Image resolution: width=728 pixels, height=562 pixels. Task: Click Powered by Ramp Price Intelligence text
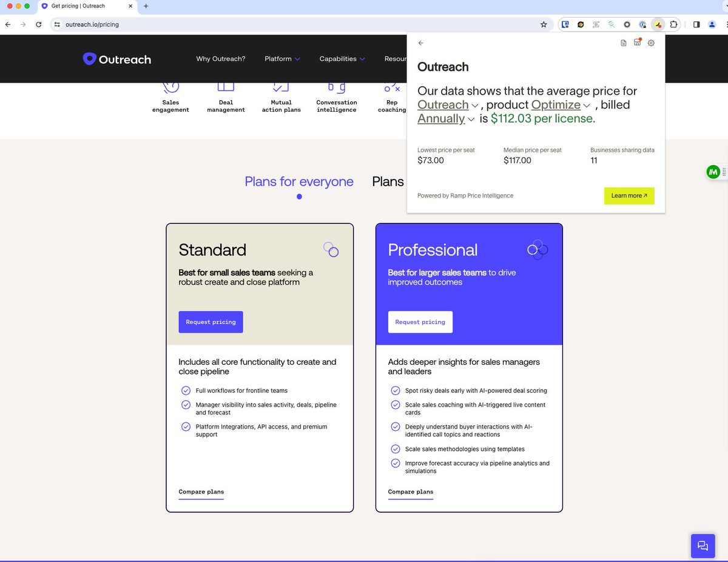click(465, 195)
